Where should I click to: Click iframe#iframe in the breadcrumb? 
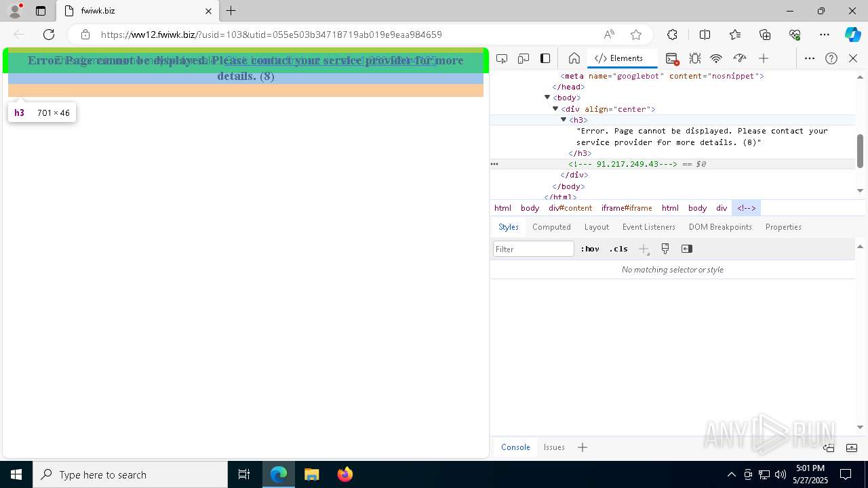627,208
